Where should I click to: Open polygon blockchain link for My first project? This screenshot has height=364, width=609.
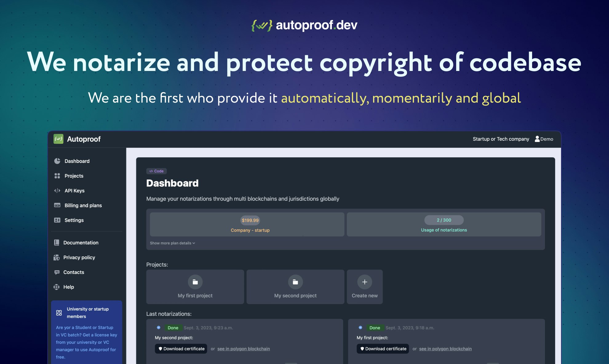point(445,349)
